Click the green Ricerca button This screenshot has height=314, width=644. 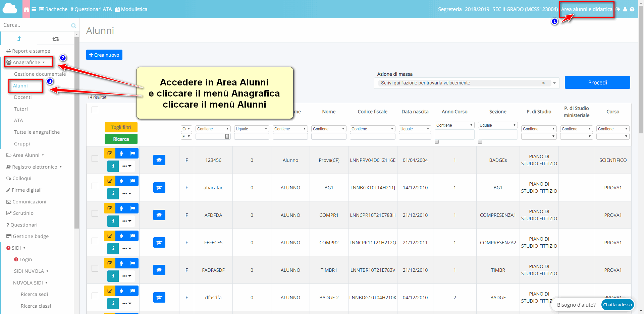pos(121,139)
